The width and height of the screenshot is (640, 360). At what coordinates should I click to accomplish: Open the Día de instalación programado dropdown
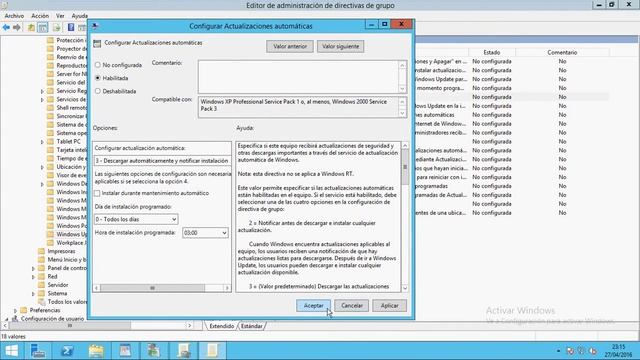pos(136,219)
